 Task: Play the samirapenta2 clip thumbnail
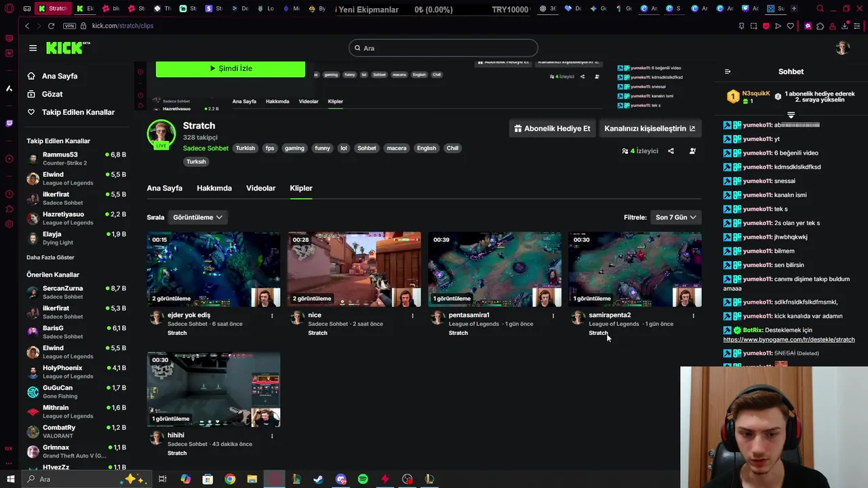pyautogui.click(x=635, y=270)
